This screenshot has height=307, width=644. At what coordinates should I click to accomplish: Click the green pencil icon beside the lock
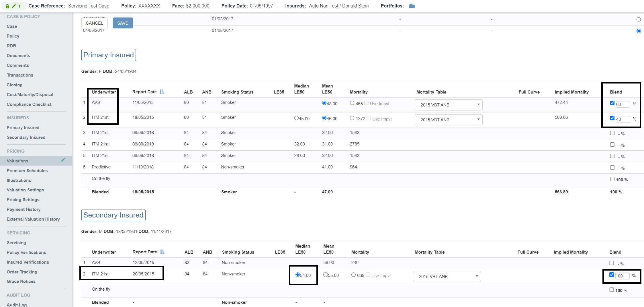pos(14,6)
